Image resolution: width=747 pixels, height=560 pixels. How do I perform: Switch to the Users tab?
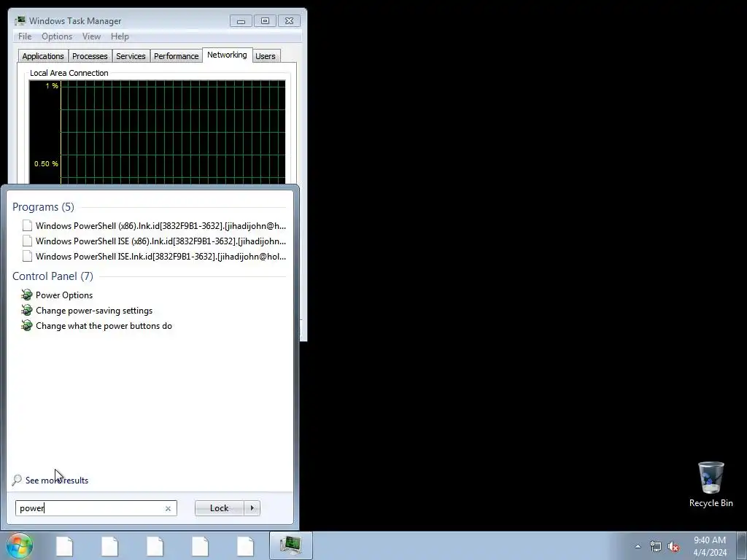[x=266, y=56]
